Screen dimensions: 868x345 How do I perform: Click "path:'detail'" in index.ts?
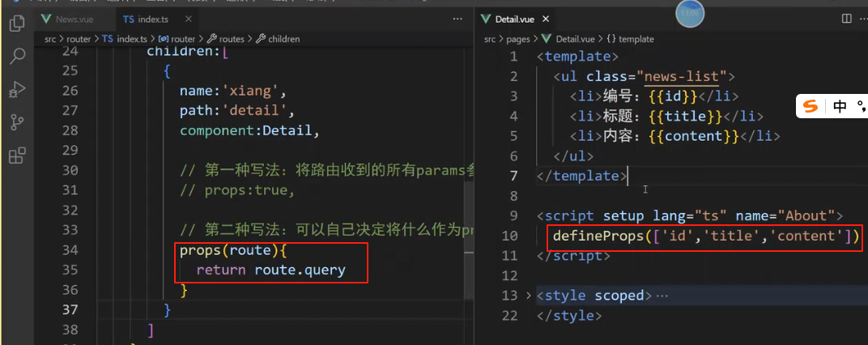click(x=236, y=111)
